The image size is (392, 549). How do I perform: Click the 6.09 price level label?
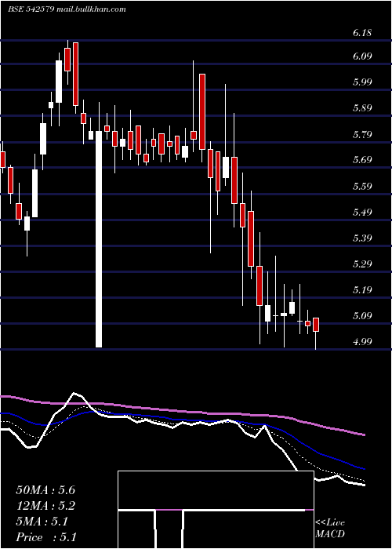pyautogui.click(x=362, y=56)
